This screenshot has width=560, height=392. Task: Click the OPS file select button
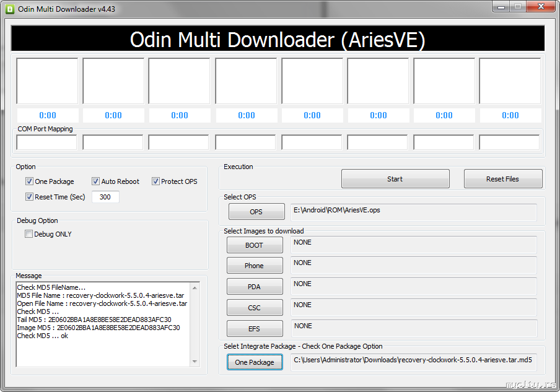click(256, 212)
